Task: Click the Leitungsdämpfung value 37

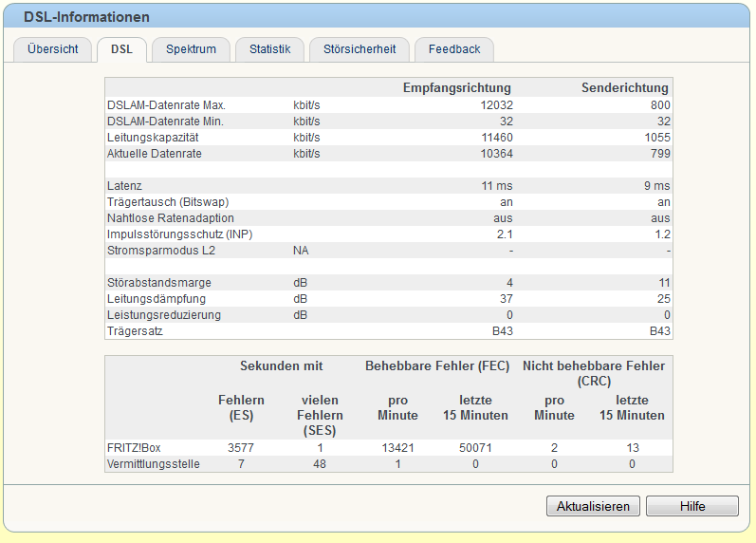Action: coord(507,299)
